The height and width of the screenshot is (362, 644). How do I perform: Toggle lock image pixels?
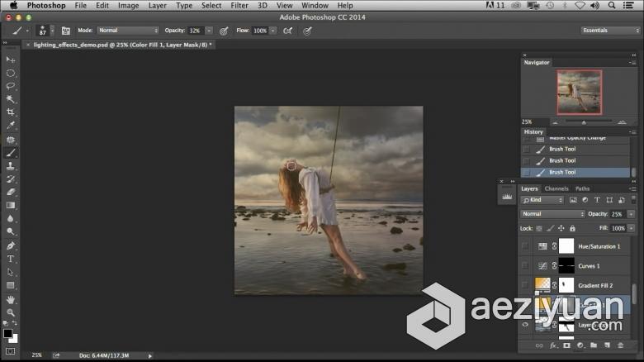click(551, 228)
